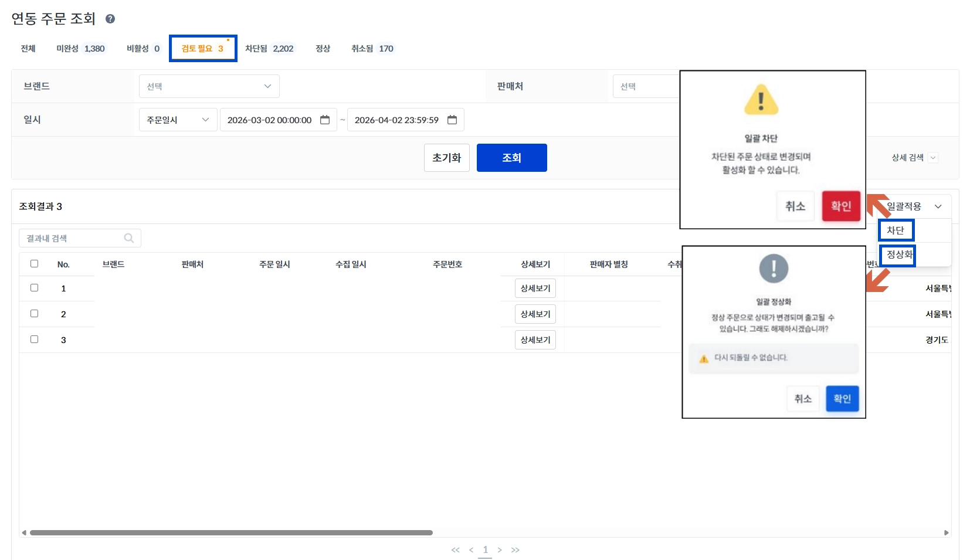Image resolution: width=970 pixels, height=560 pixels.
Task: Click the magnifier icon in 결과내 검색
Action: point(129,238)
